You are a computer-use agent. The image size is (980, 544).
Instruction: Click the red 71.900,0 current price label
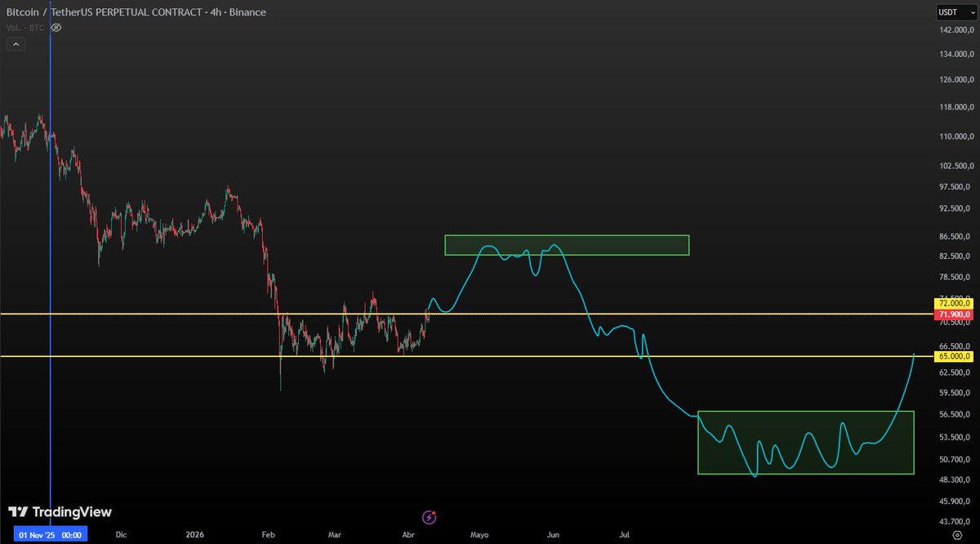point(954,314)
